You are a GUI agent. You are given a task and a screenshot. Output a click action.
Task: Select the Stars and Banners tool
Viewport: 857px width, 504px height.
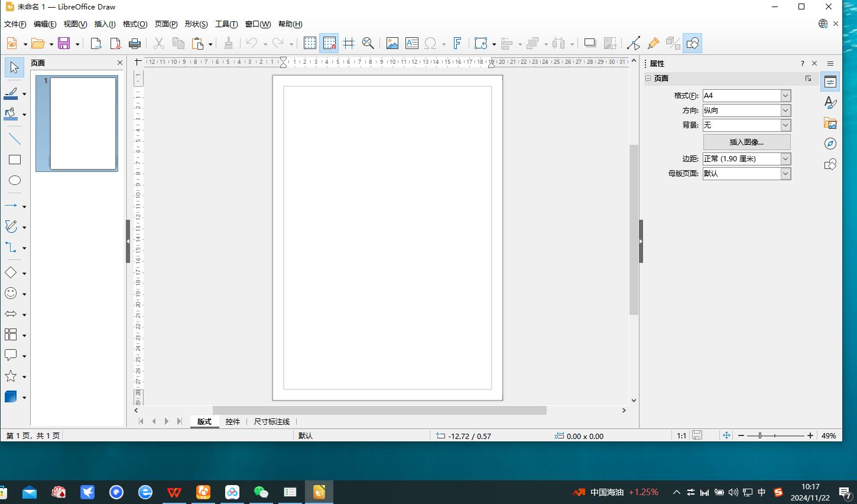click(x=11, y=376)
